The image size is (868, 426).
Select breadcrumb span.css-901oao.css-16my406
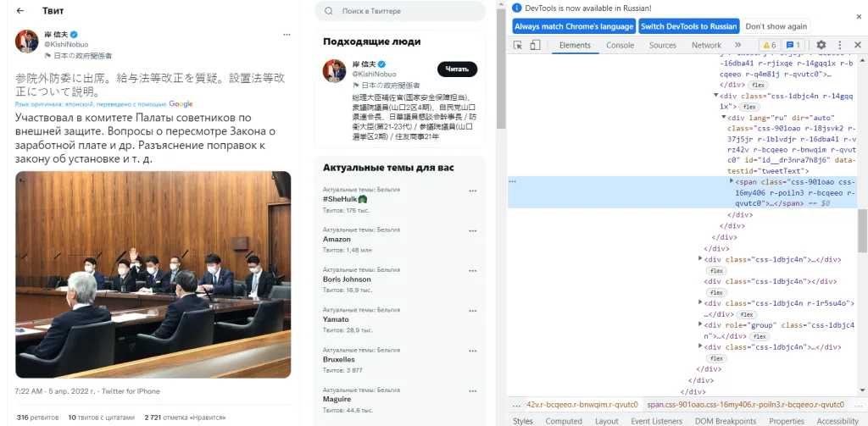click(x=745, y=405)
